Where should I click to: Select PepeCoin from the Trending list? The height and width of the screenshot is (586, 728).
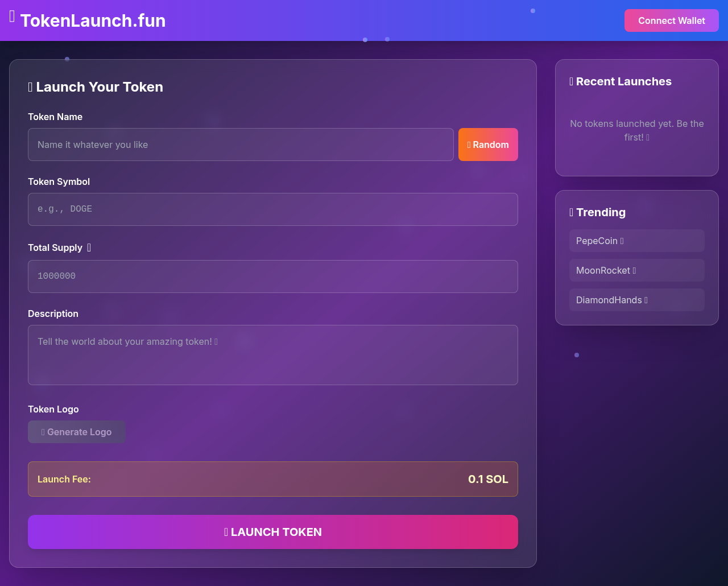(636, 241)
